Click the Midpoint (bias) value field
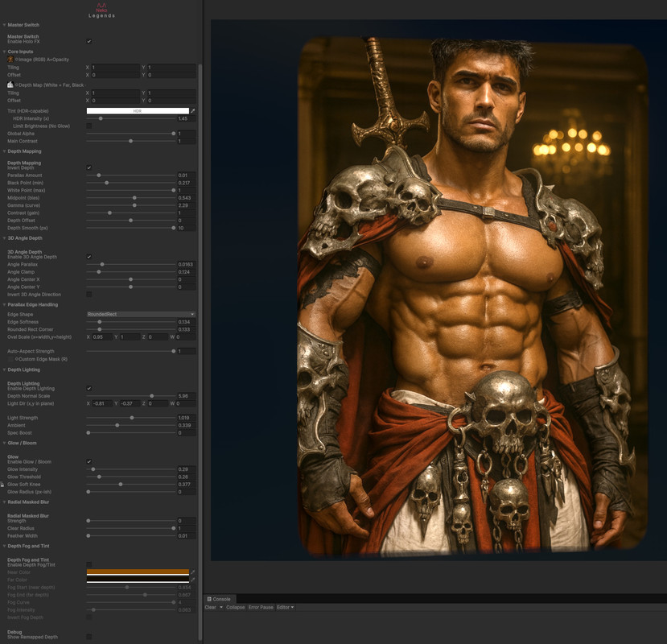Screen dimensions: 667x644 187,198
